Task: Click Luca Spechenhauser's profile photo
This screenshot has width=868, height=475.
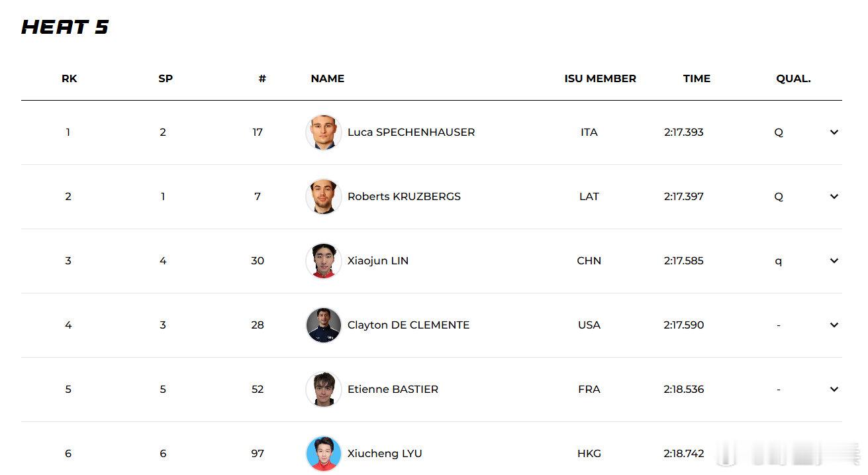Action: pos(324,132)
